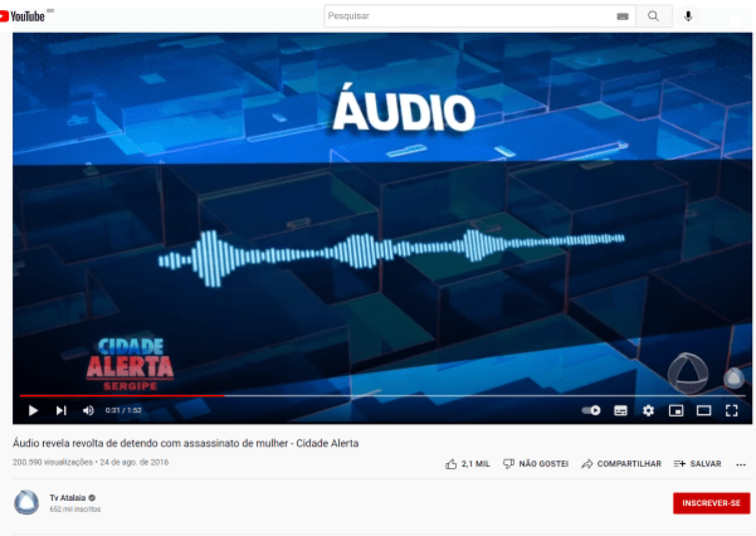Go to YouTube home via the logo
The width and height of the screenshot is (756, 536).
(25, 16)
